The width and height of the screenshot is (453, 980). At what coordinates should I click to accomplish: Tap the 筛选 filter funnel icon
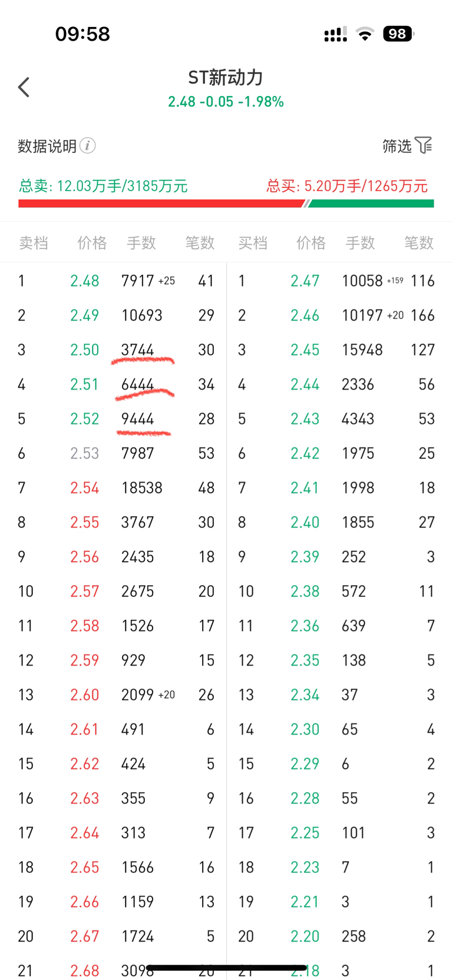tap(424, 145)
